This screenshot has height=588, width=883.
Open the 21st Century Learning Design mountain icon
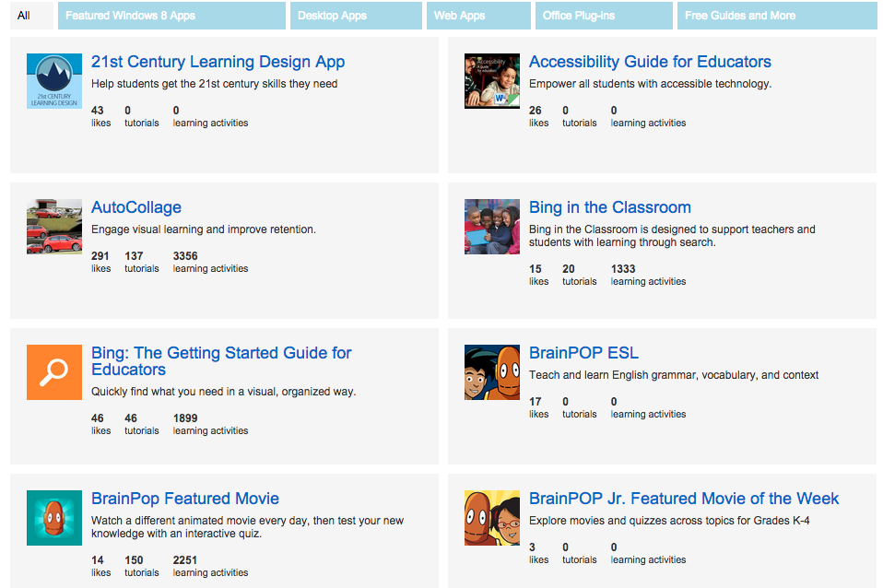[x=54, y=81]
